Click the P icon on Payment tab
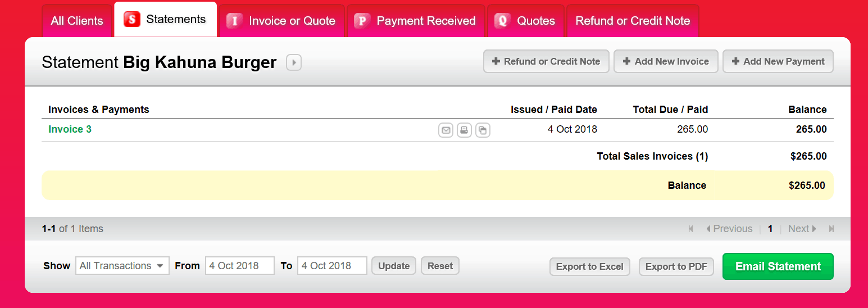The image size is (868, 308). pos(362,21)
